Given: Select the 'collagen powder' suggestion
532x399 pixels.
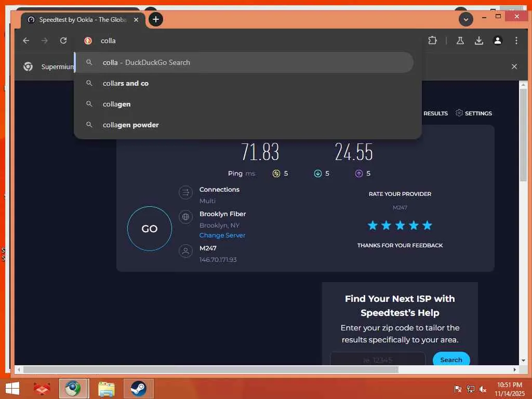Looking at the screenshot, I should pos(244,125).
